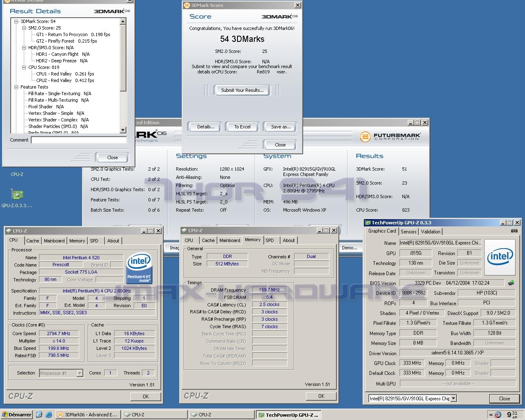This screenshot has width=525, height=420.
Task: Switch to the Sensors tab in GPU-Z
Action: 409,232
